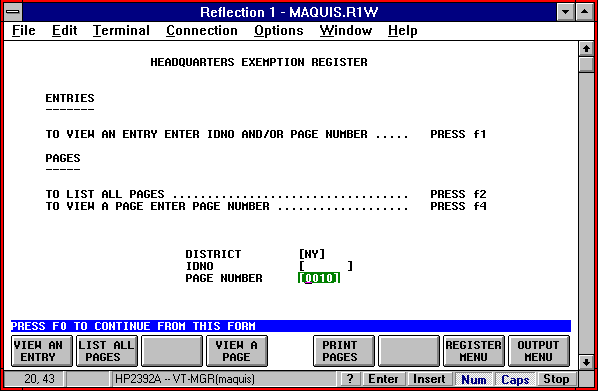Click the DISTRICT field containing NY

312,254
